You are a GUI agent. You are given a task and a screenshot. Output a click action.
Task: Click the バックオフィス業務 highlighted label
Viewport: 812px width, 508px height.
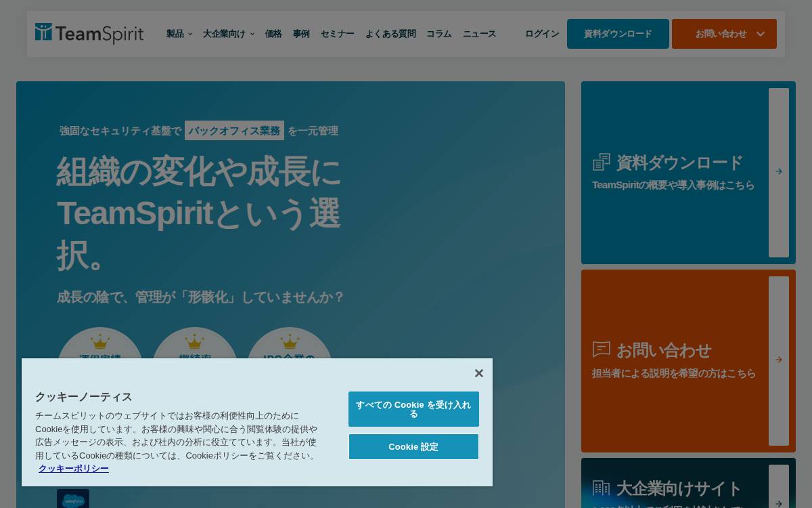coord(234,131)
